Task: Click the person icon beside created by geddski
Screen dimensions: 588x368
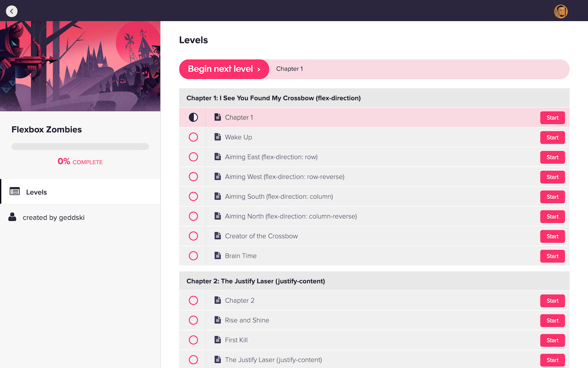Action: pos(11,217)
